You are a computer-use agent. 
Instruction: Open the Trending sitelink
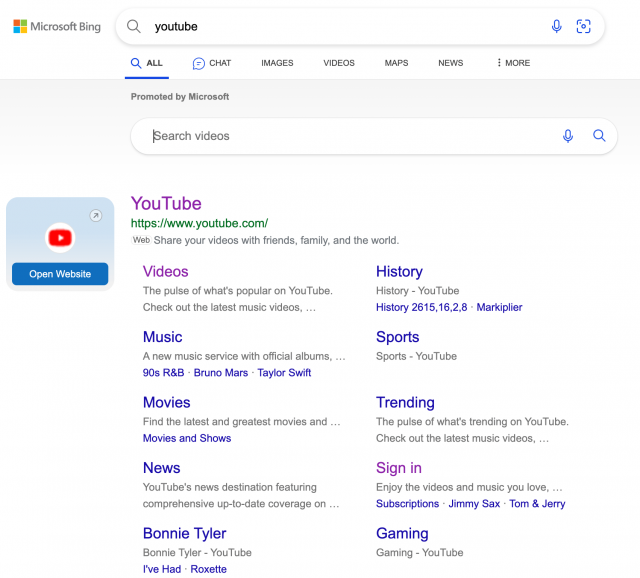click(405, 402)
